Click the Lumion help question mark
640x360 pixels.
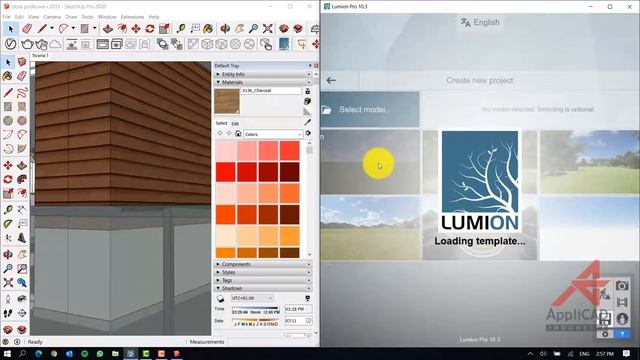pos(622,334)
